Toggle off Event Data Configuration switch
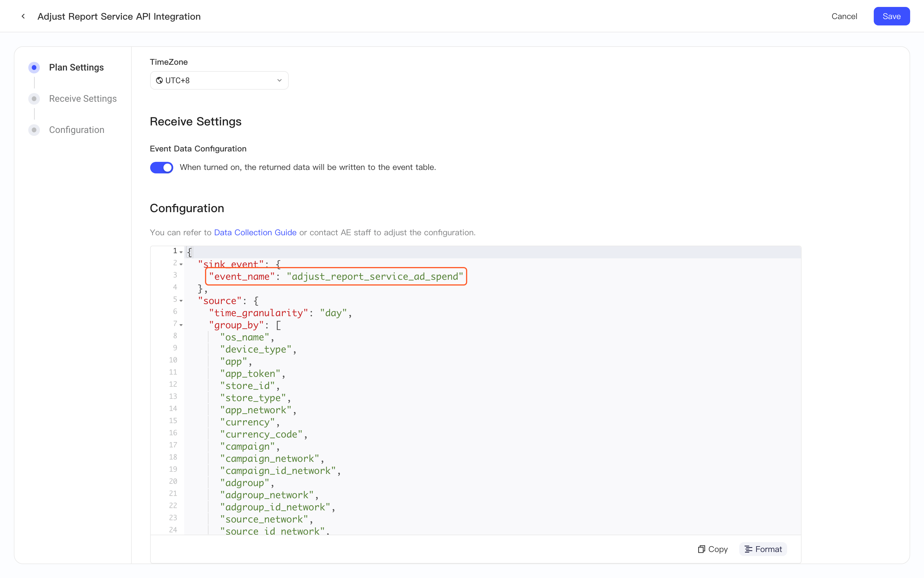This screenshot has width=924, height=578. click(x=161, y=167)
